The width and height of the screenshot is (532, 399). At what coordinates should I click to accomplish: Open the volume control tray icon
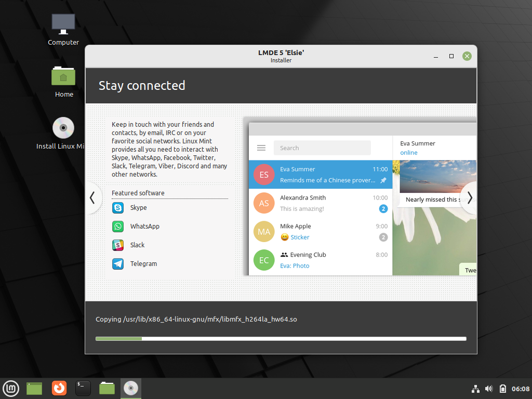pyautogui.click(x=489, y=389)
